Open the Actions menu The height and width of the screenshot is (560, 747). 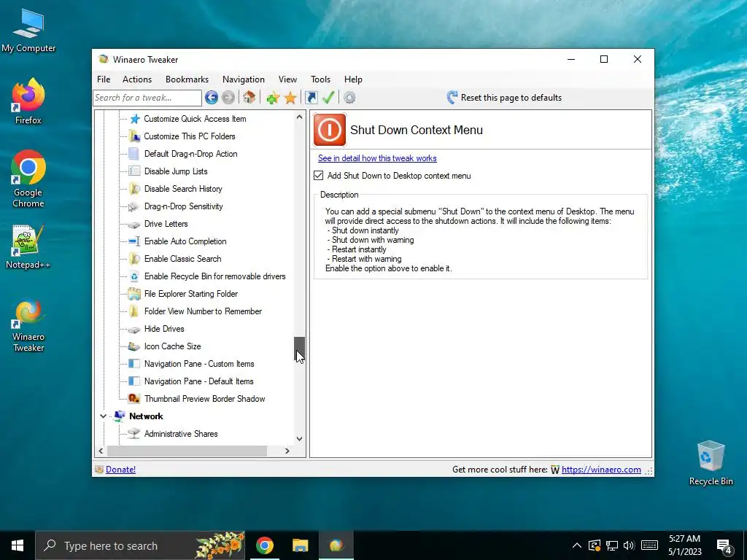(x=137, y=79)
